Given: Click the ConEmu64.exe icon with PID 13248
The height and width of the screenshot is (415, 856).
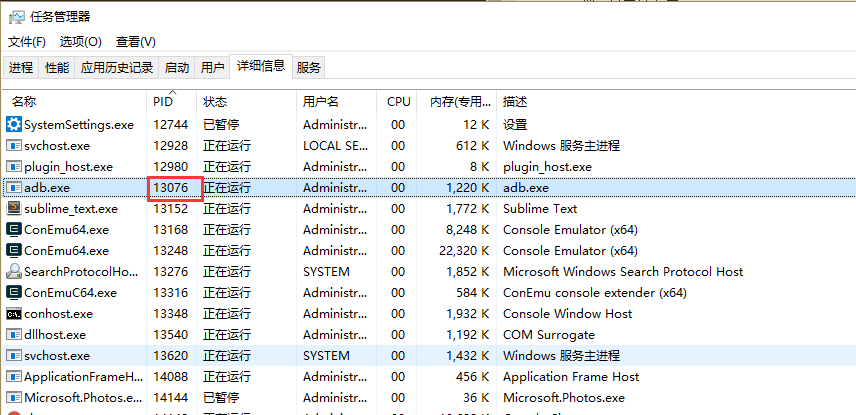Looking at the screenshot, I should click(14, 251).
